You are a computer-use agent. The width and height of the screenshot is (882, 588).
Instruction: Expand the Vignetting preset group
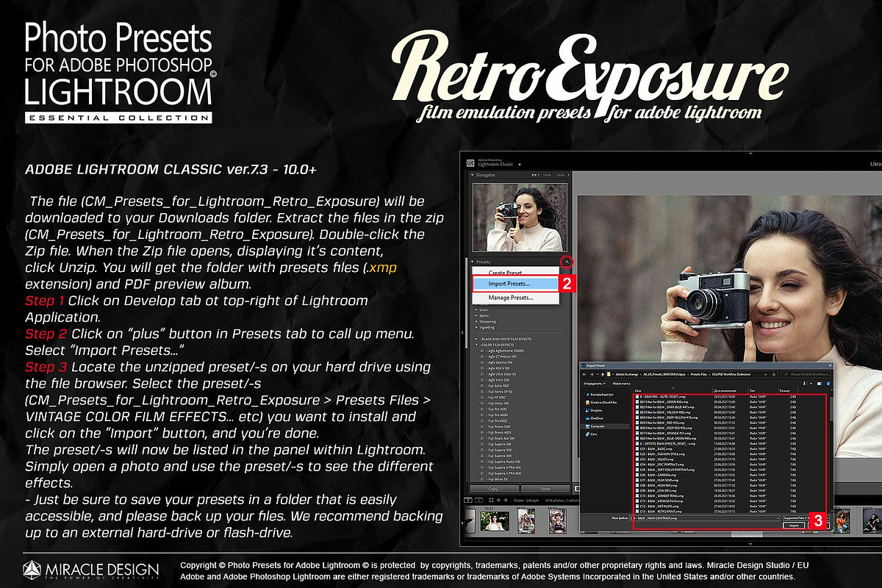[486, 327]
